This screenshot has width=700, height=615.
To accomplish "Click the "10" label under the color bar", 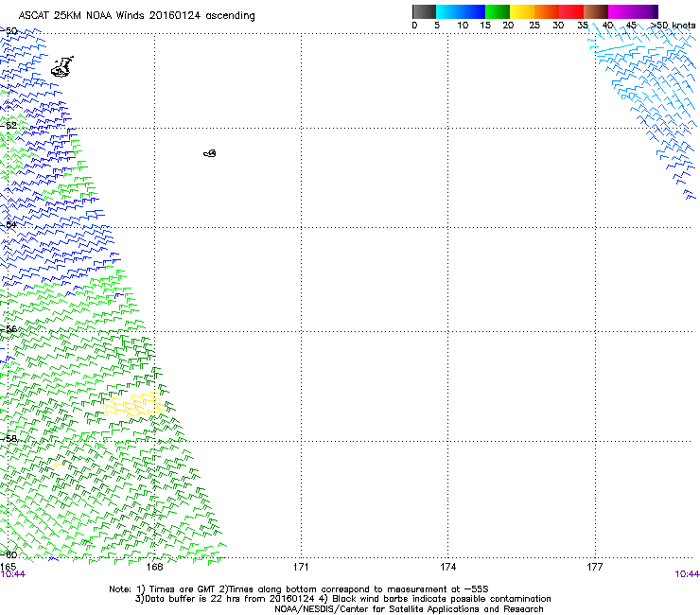I will pos(463,25).
